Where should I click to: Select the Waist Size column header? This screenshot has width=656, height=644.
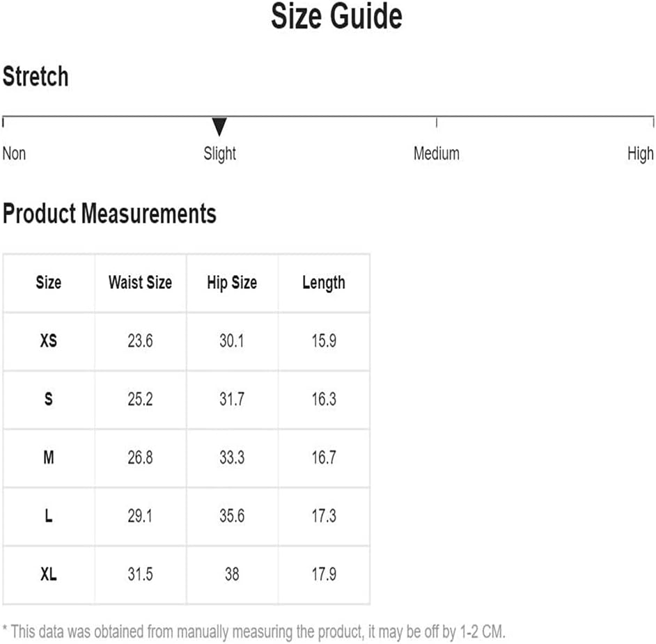coord(140,283)
